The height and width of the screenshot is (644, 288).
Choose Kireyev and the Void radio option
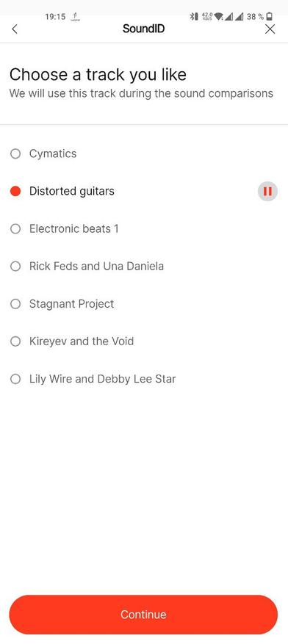tap(15, 341)
